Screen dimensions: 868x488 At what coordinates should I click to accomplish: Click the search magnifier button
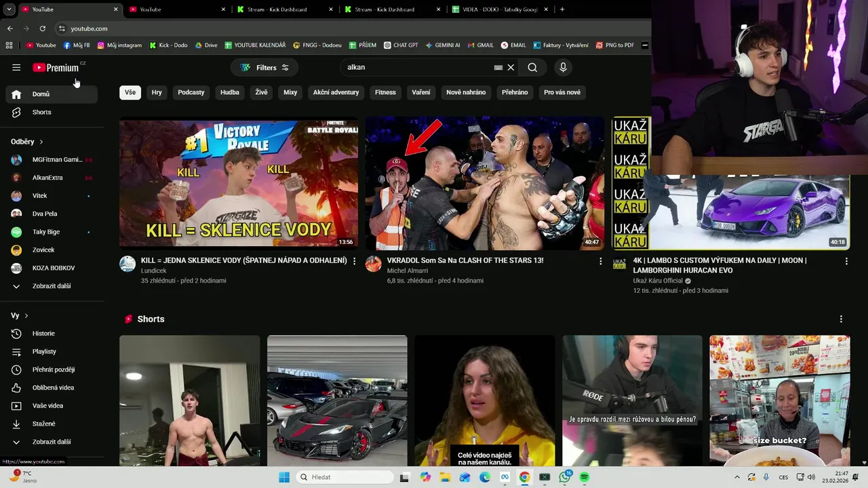[x=532, y=67]
